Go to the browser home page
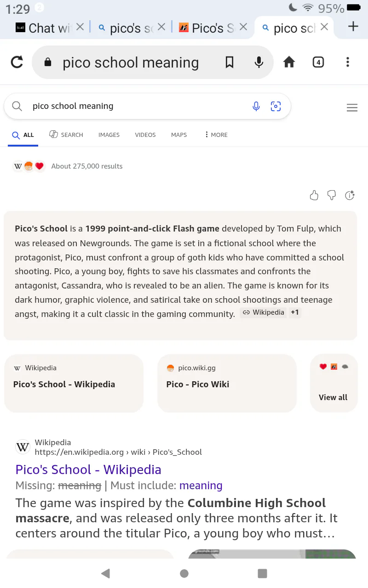This screenshot has height=588, width=368. [x=289, y=62]
